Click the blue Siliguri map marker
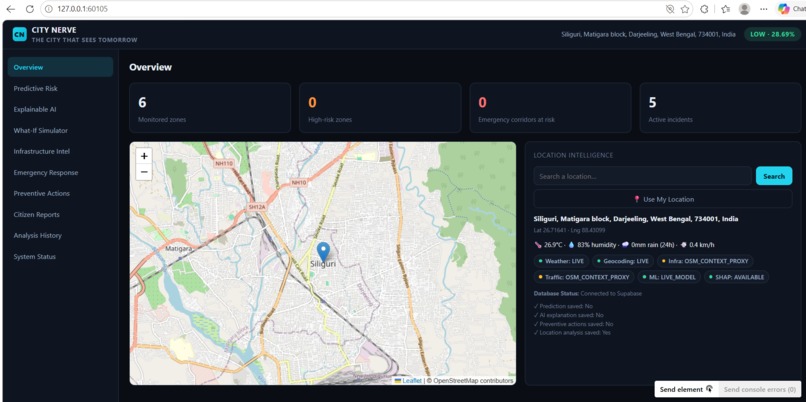 pyautogui.click(x=323, y=252)
